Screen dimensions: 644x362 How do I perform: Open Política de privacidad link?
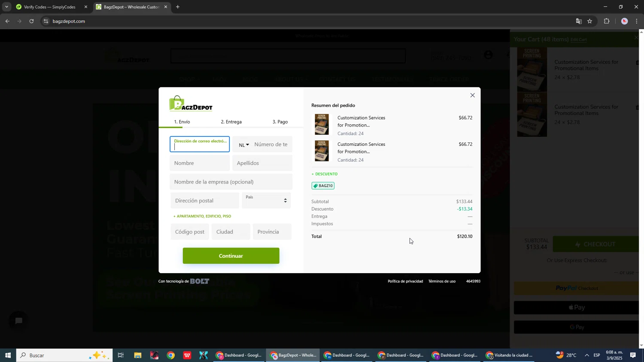(405, 281)
